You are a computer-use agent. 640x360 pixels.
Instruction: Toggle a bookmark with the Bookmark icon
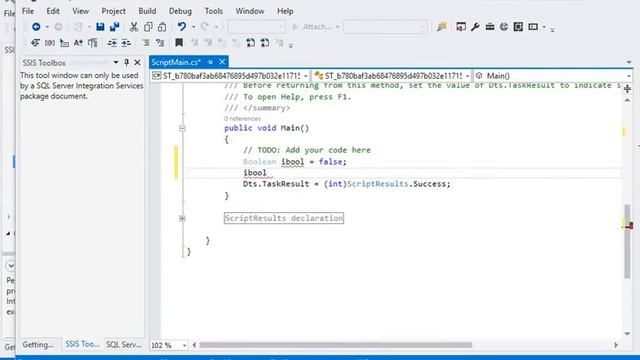(x=179, y=42)
